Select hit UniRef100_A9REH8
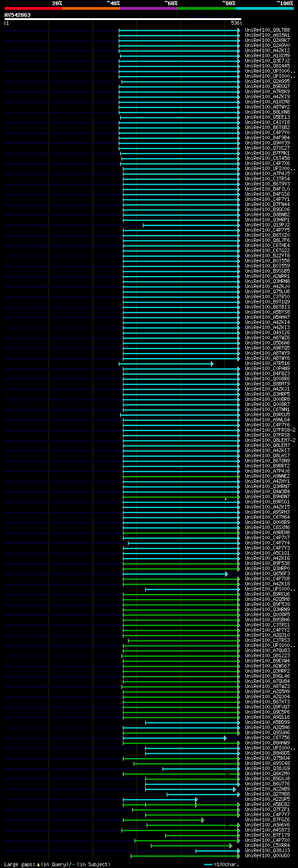Viewport: 298px width, 868px height. pos(267,533)
